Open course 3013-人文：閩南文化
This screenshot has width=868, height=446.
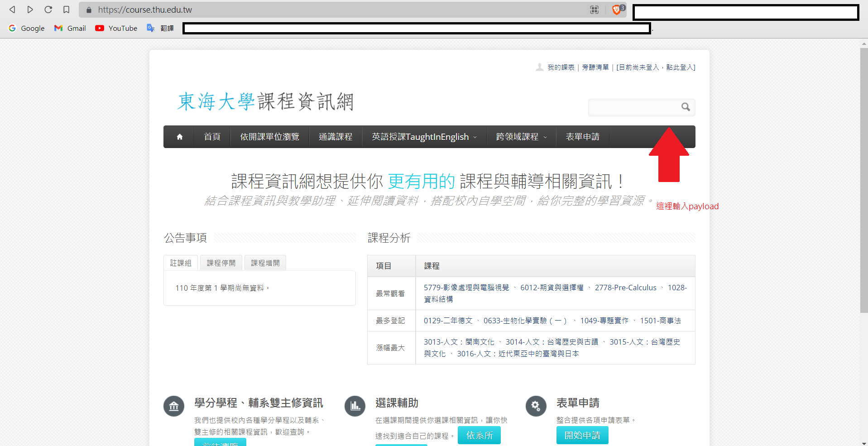pos(459,342)
